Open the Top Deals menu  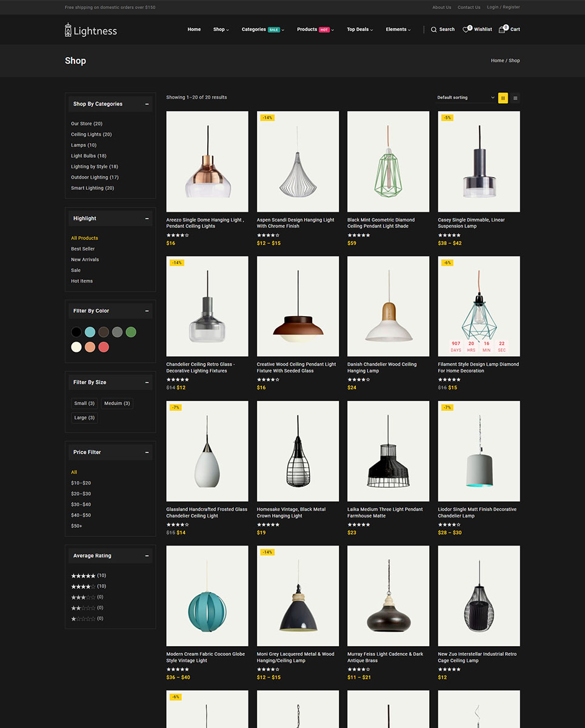[x=359, y=30]
